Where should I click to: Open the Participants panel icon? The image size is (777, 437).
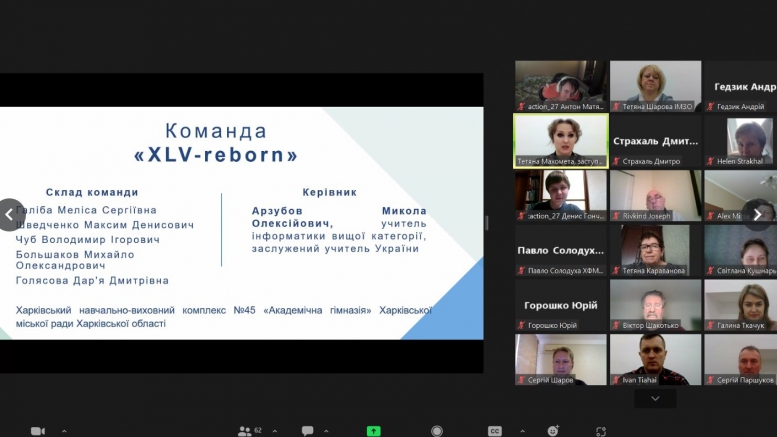coord(244,431)
